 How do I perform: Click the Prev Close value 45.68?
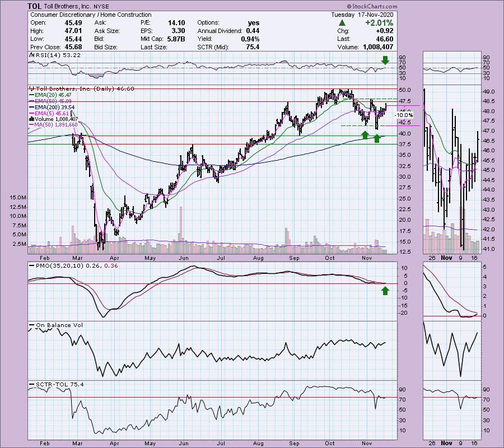(x=73, y=47)
